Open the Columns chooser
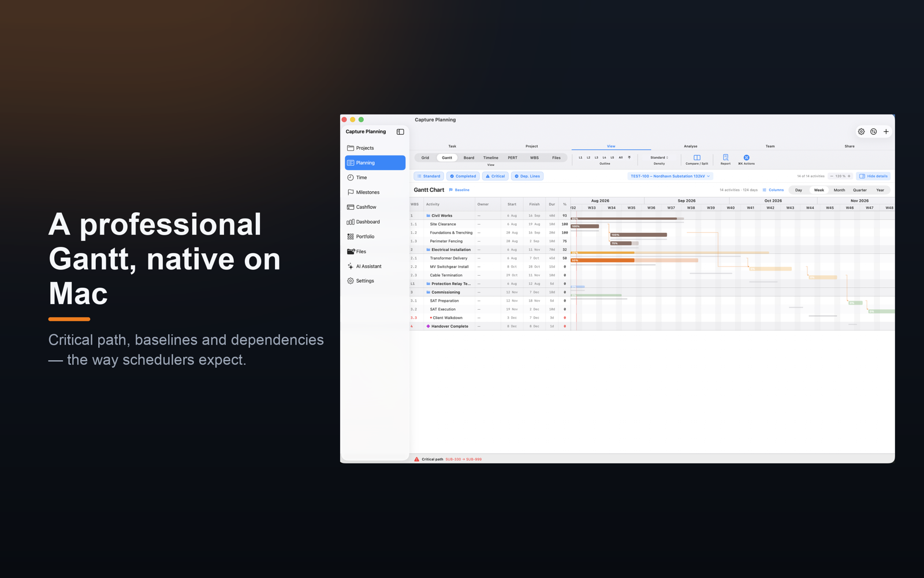924x578 pixels. [x=773, y=190]
